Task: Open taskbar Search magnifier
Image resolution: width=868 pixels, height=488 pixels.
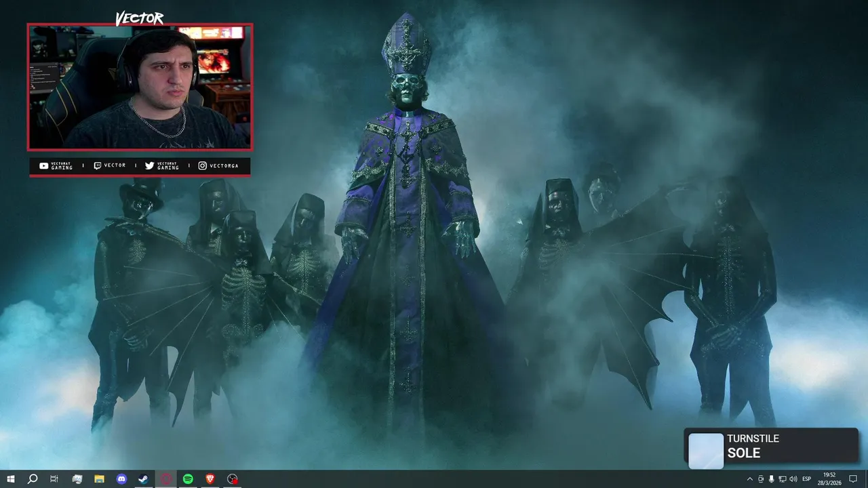Action: (32, 479)
